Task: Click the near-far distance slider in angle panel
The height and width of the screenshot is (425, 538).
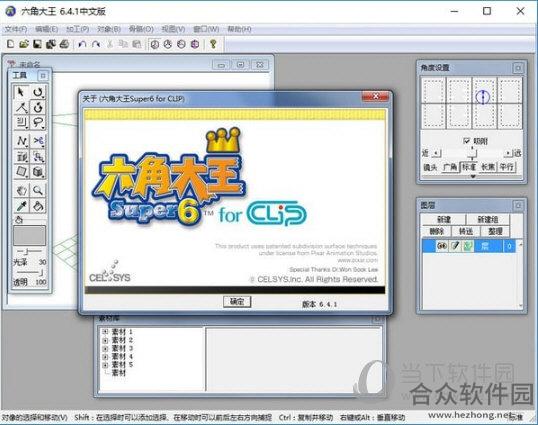Action: (472, 153)
